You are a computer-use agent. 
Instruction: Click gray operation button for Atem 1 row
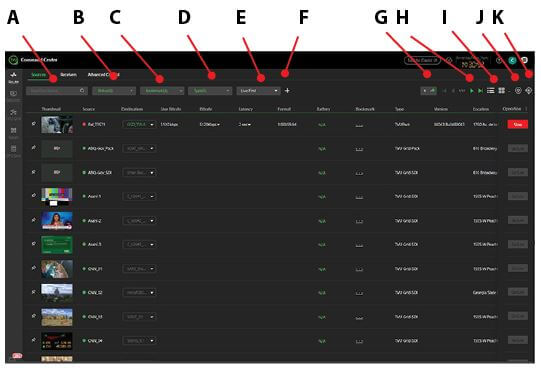pyautogui.click(x=518, y=196)
